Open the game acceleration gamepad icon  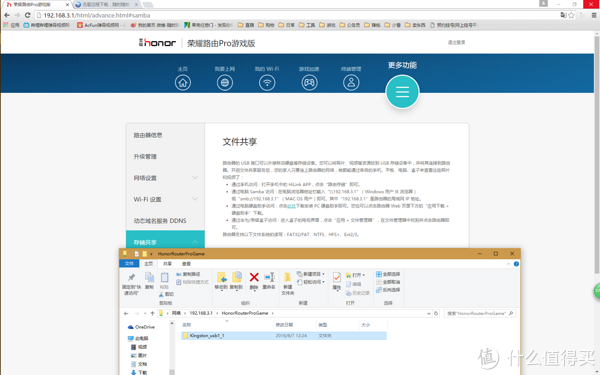(x=309, y=83)
